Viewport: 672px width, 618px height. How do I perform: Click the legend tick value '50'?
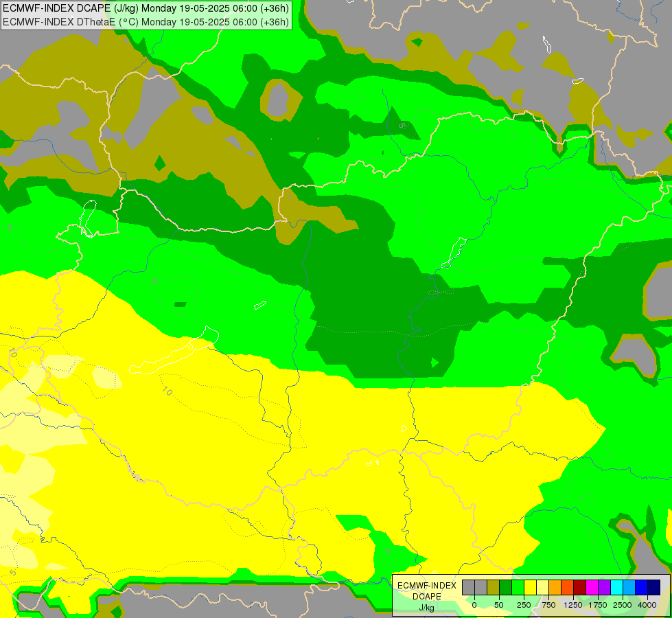click(499, 605)
